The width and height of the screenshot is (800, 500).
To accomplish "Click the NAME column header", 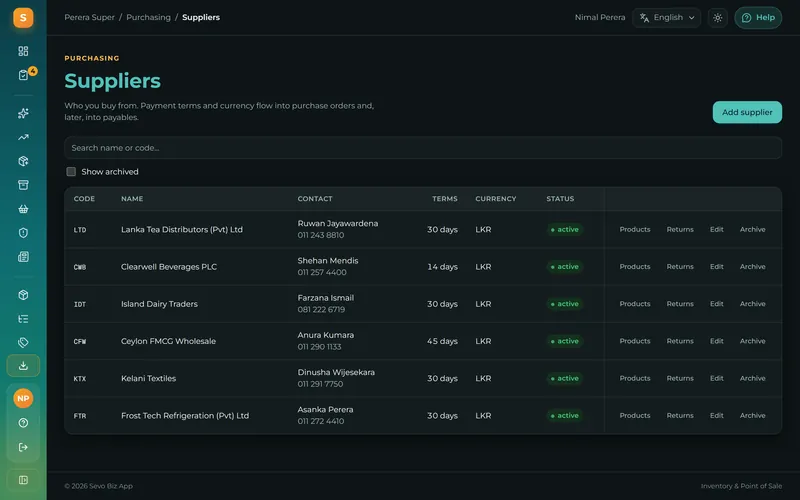I will point(132,199).
